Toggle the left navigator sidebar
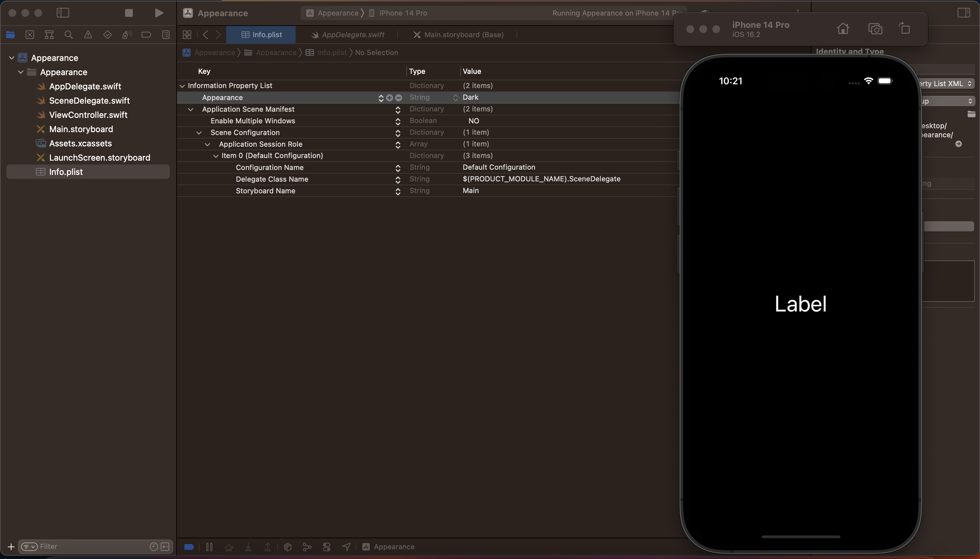The image size is (980, 559). click(x=63, y=13)
